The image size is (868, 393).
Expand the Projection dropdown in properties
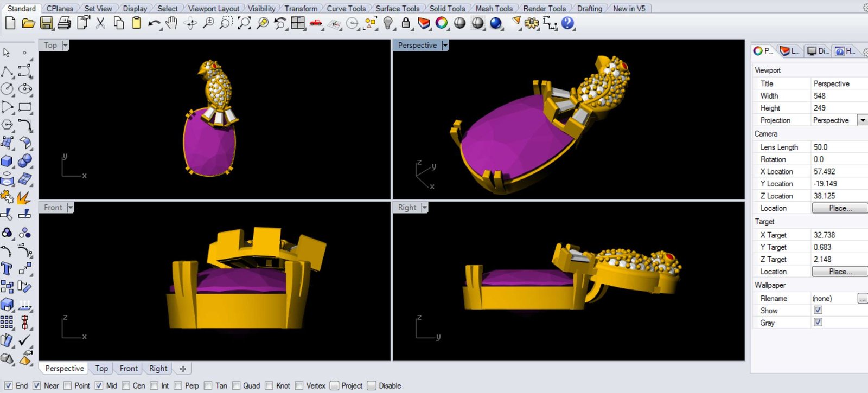(x=862, y=120)
